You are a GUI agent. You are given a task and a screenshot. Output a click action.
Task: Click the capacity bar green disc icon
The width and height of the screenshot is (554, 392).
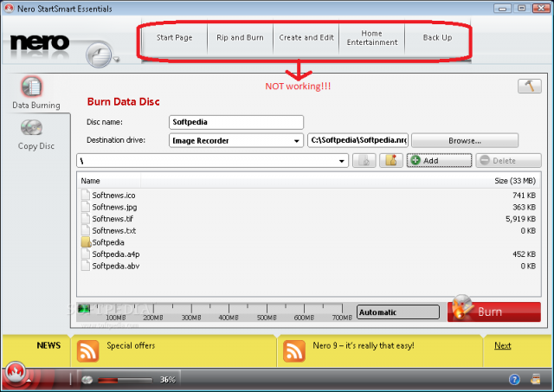(84, 309)
